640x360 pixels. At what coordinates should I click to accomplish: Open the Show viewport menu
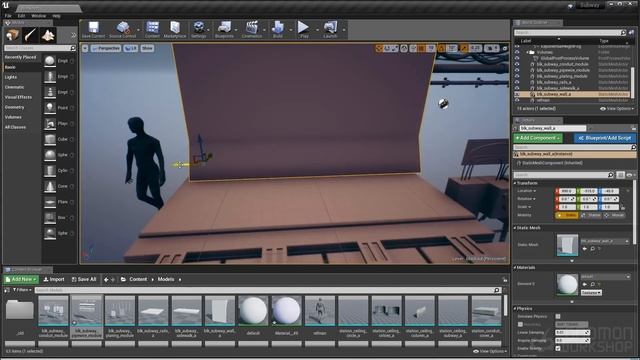point(147,48)
